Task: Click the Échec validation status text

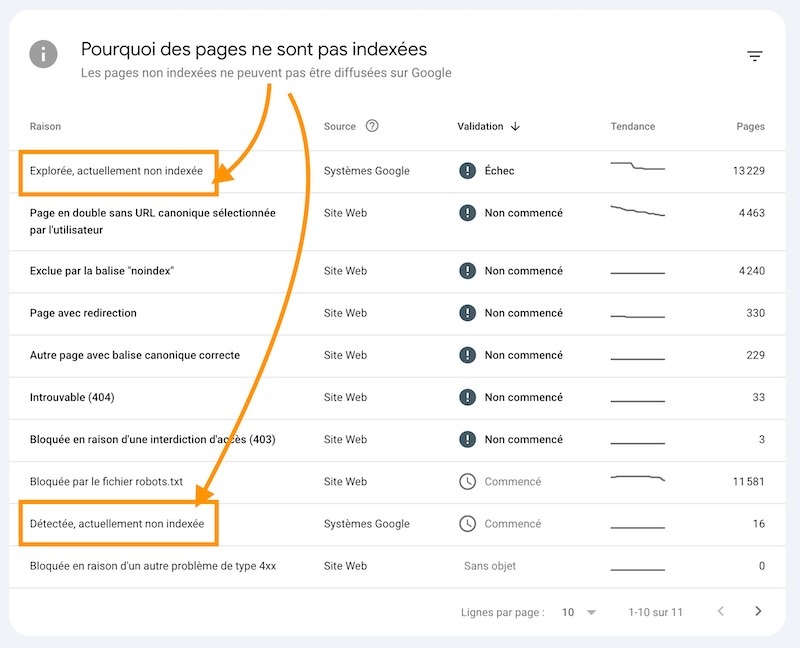Action: [x=499, y=170]
